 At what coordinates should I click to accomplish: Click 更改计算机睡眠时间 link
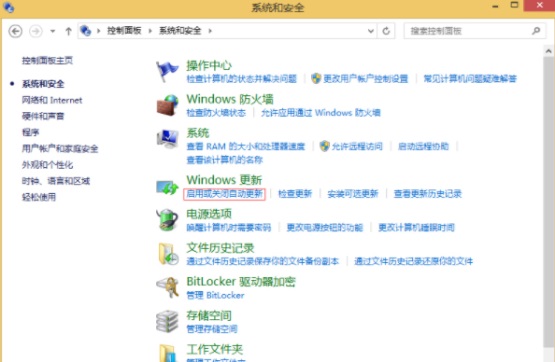tap(416, 228)
